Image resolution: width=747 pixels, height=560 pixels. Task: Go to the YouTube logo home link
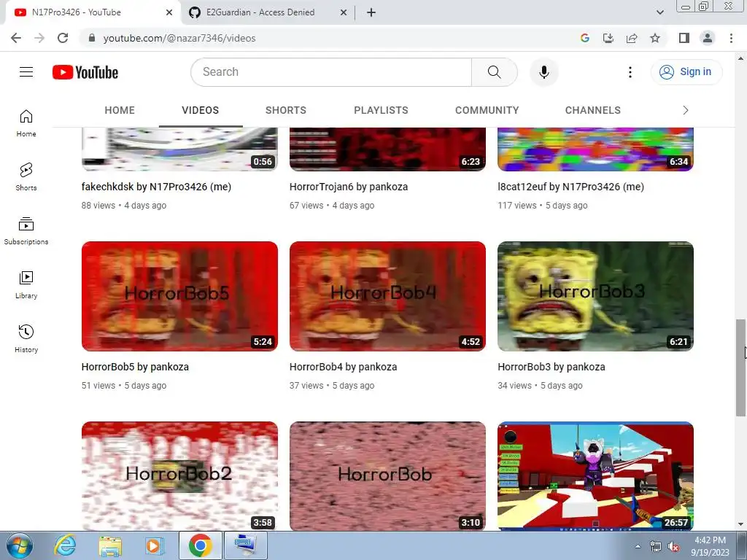click(85, 72)
